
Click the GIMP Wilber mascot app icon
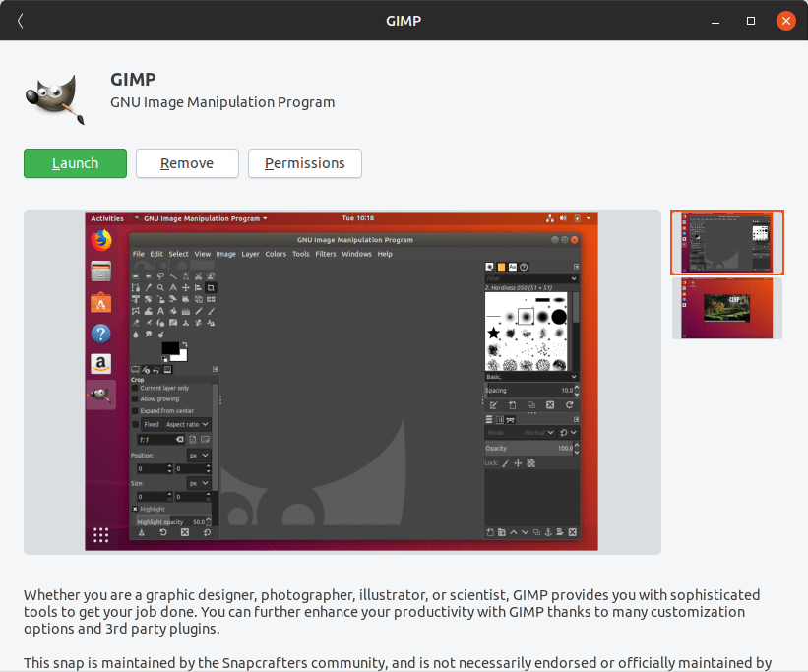coord(55,99)
